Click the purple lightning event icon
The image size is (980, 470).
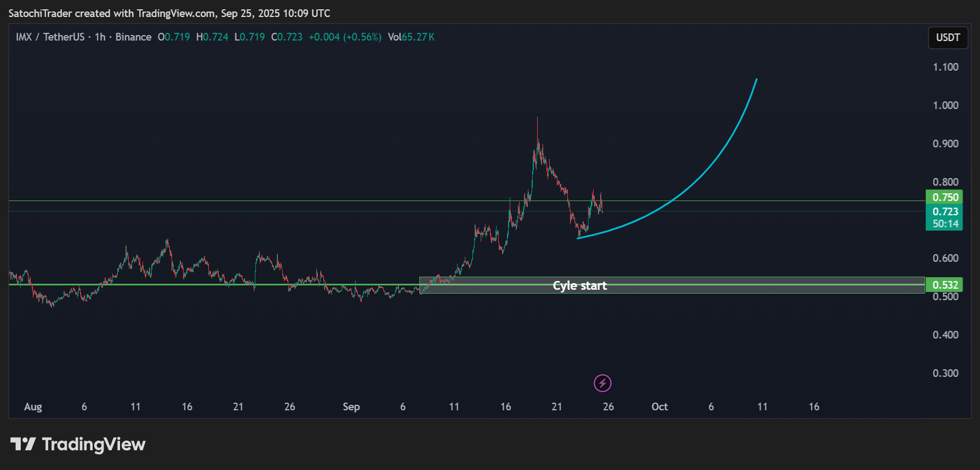click(x=602, y=383)
